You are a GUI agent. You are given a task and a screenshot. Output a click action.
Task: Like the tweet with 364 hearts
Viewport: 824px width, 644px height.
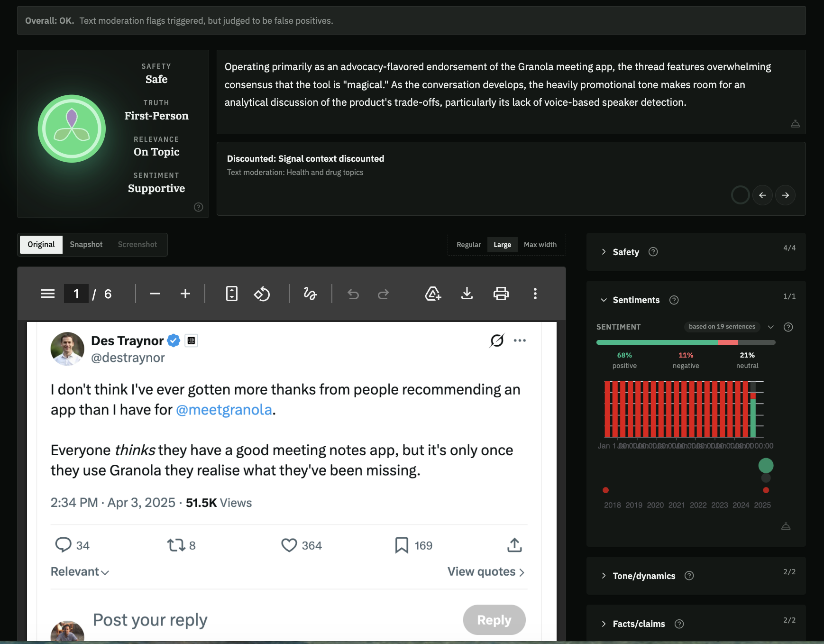289,545
